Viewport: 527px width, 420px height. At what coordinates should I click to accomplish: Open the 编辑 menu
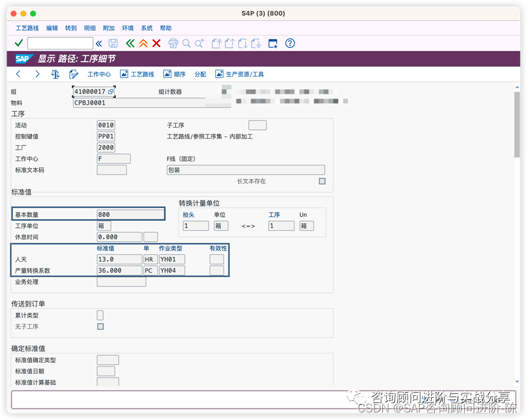pos(52,28)
